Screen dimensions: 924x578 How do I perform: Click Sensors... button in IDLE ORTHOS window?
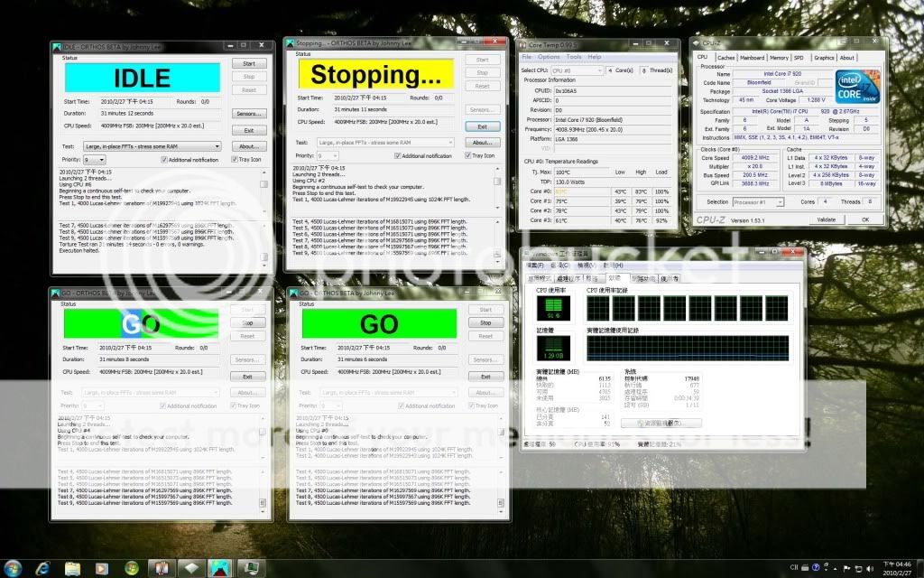tap(249, 113)
